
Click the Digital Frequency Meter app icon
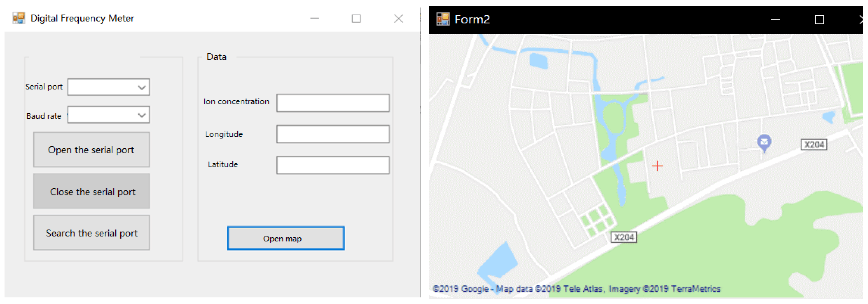[19, 18]
